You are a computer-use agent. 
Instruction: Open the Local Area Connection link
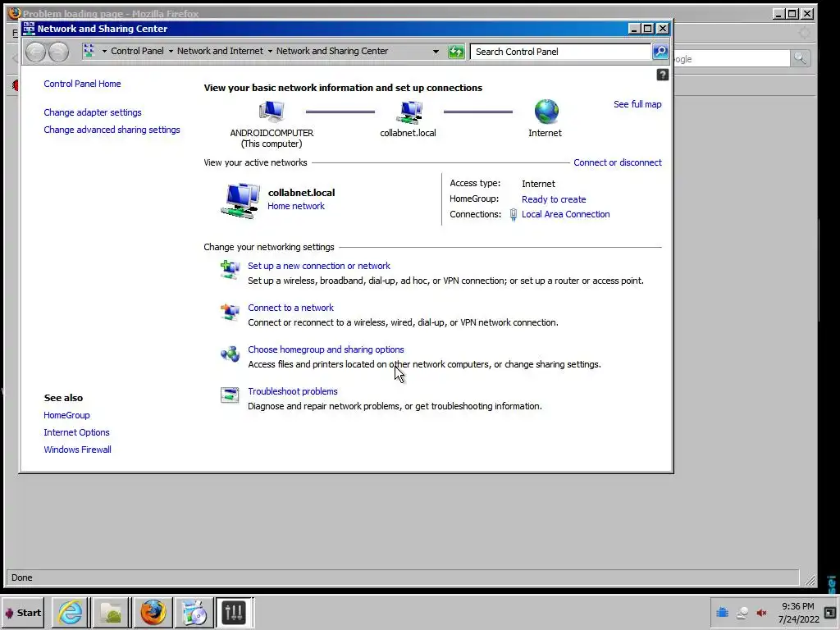point(566,214)
